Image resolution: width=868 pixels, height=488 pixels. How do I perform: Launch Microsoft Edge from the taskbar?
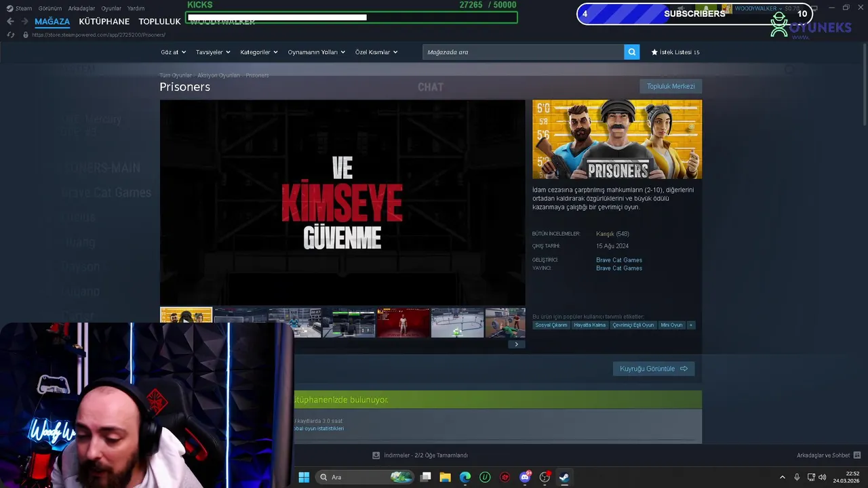[x=465, y=477]
